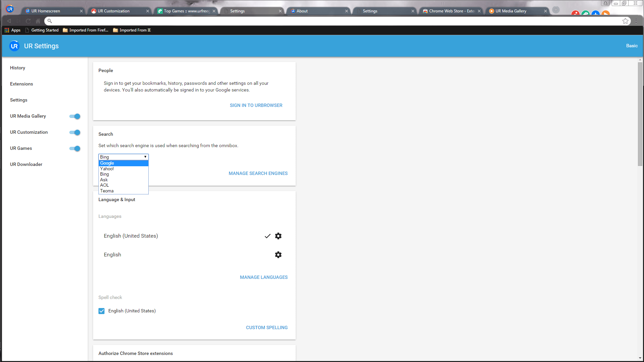Click the user profile icon in title bar

click(x=605, y=3)
